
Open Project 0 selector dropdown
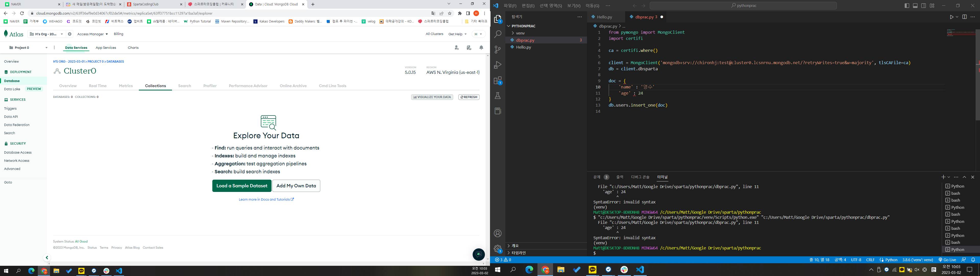29,48
